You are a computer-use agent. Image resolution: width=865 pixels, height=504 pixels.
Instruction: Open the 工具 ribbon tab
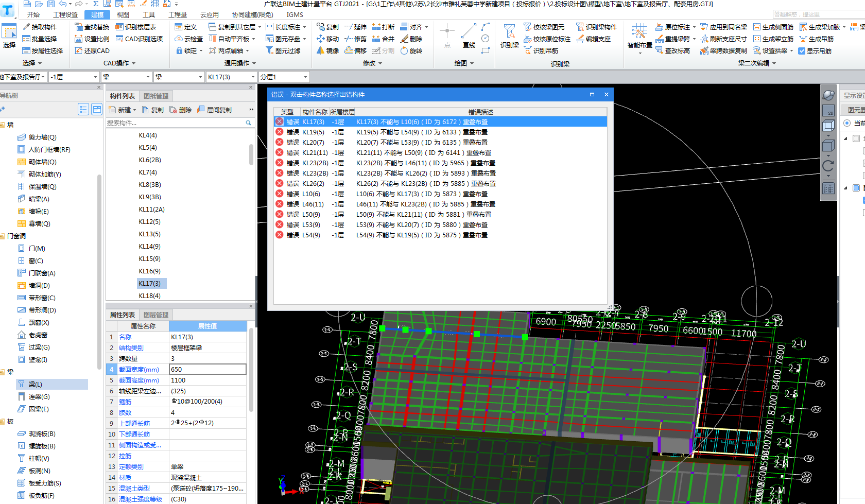tap(149, 14)
